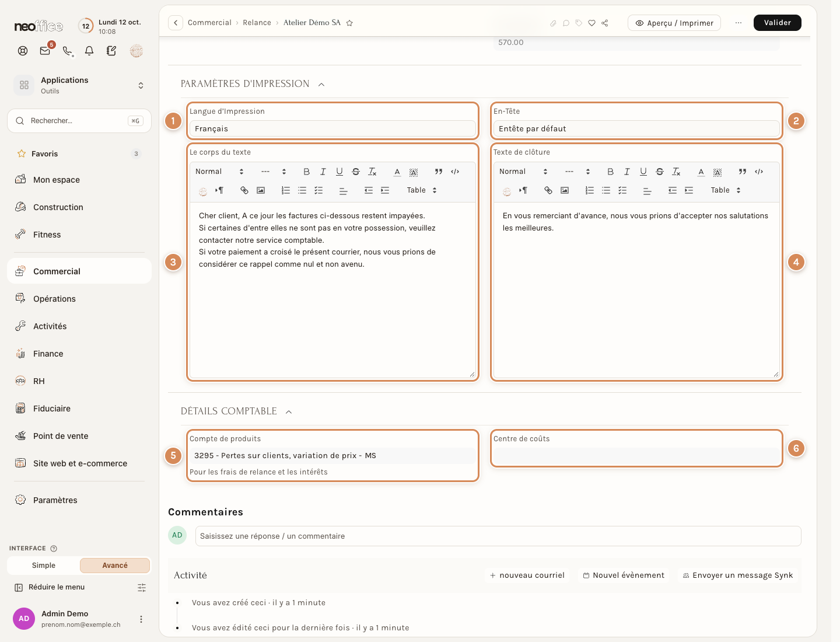Toggle the heart icon in the header
Image resolution: width=840 pixels, height=642 pixels.
(591, 23)
